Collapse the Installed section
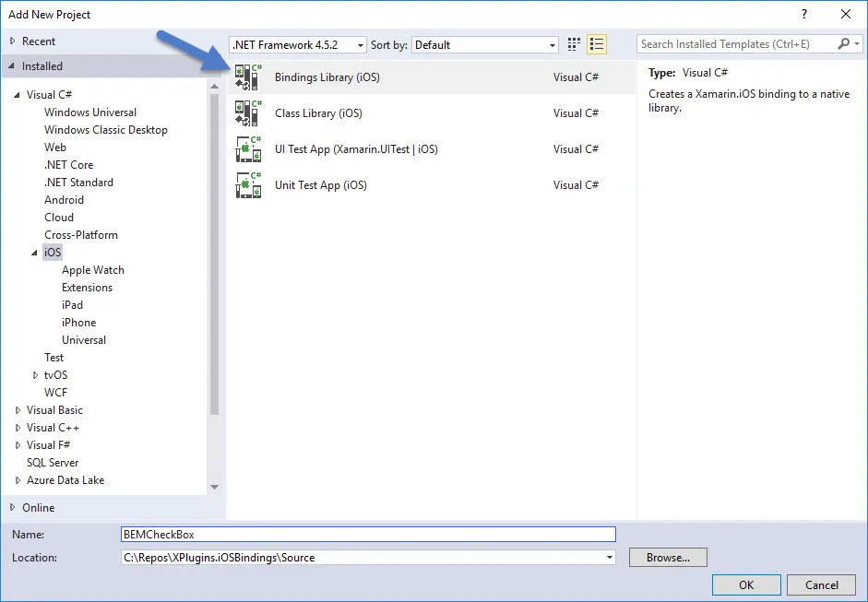Viewport: 868px width, 602px height. tap(12, 65)
